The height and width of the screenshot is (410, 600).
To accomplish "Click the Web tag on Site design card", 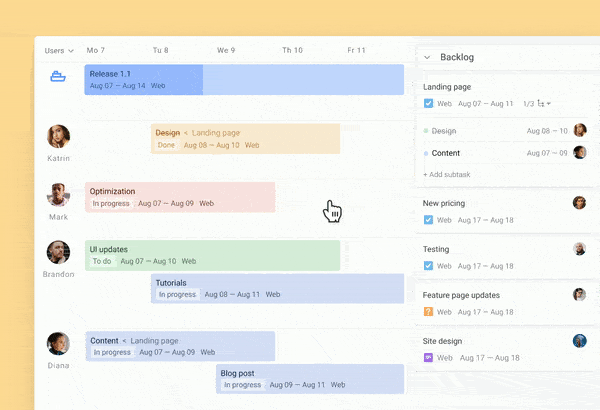I will pos(445,358).
